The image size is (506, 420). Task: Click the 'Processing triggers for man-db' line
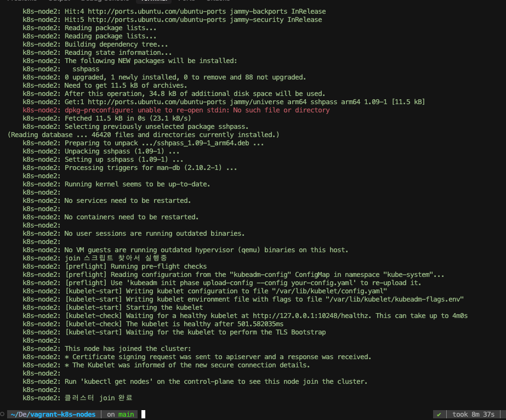[x=130, y=168]
